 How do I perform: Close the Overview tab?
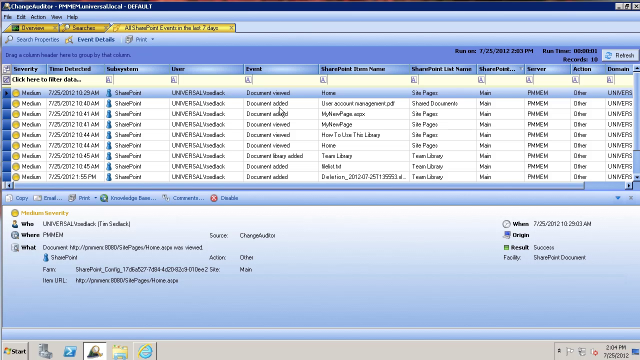pyautogui.click(x=55, y=28)
